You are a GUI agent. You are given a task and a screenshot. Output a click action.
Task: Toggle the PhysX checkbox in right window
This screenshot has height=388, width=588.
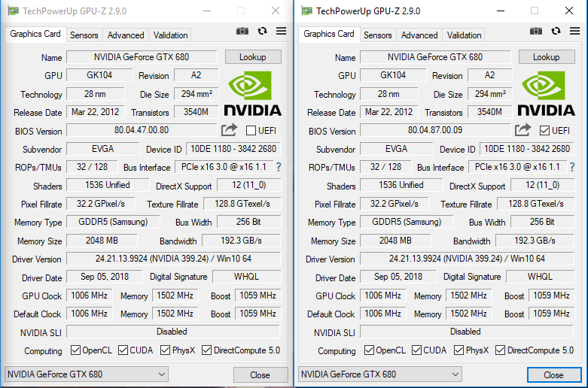(459, 350)
